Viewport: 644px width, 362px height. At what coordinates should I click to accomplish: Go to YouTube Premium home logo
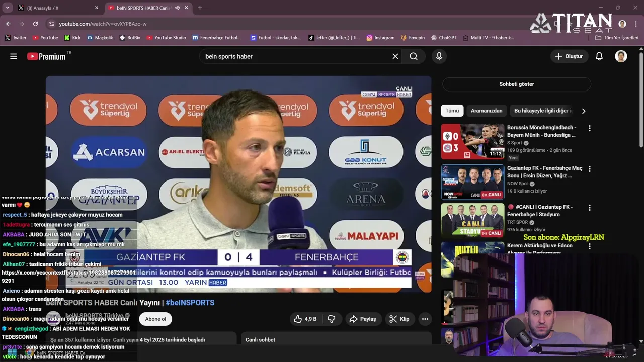46,56
